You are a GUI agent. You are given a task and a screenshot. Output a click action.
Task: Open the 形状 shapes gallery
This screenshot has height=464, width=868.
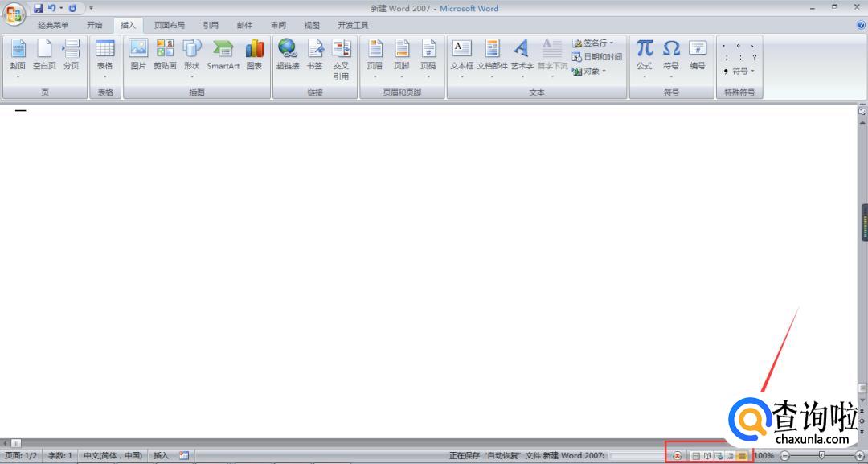(191, 59)
